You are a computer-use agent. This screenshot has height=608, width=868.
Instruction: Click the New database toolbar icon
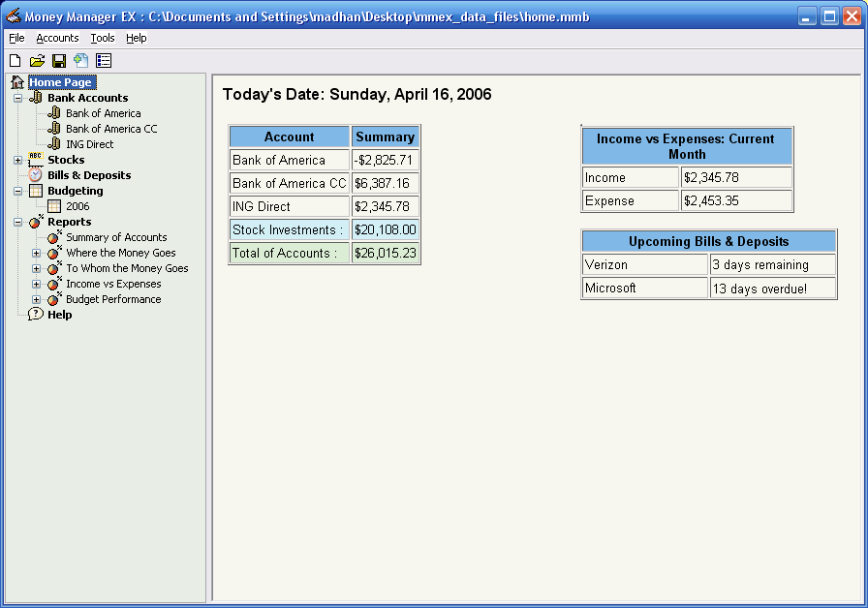tap(15, 61)
